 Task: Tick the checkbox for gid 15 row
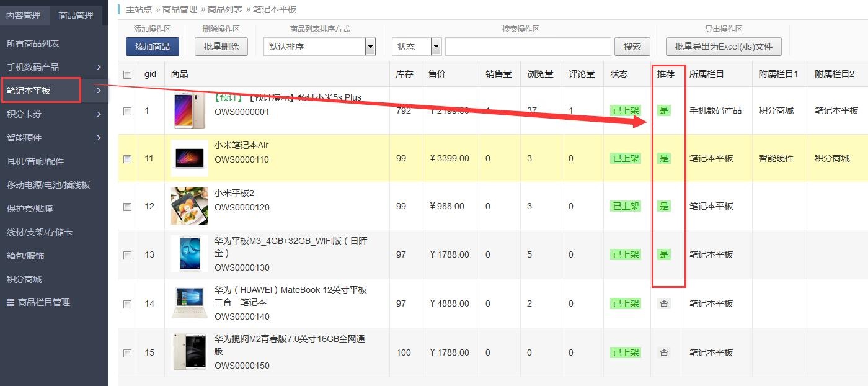(x=128, y=353)
